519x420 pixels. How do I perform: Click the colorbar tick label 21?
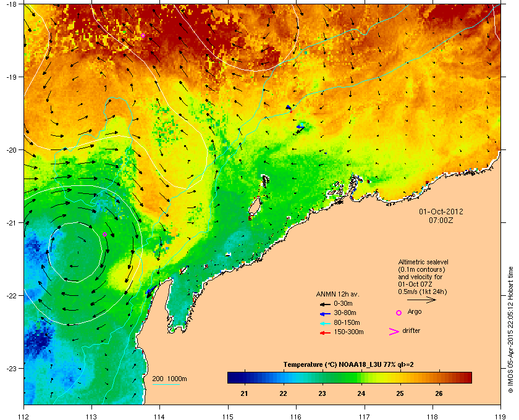tap(244, 393)
